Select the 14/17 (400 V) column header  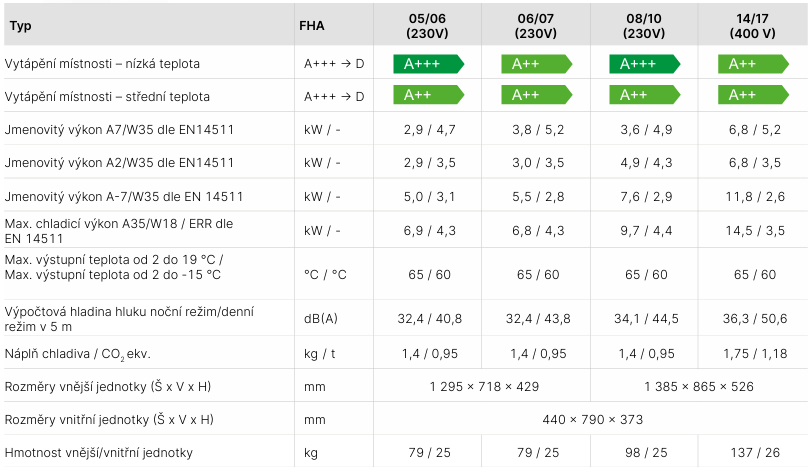[x=755, y=26]
